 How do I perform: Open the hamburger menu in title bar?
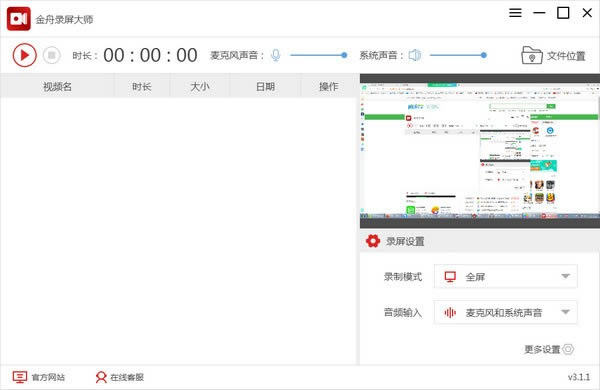click(515, 13)
